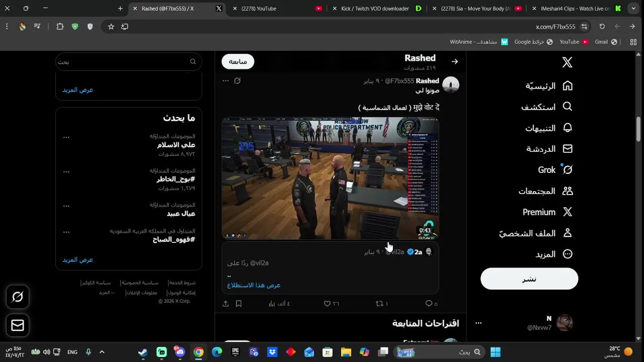Open account menu dots beside @Nxvw7
This screenshot has height=362, width=644.
click(478, 323)
